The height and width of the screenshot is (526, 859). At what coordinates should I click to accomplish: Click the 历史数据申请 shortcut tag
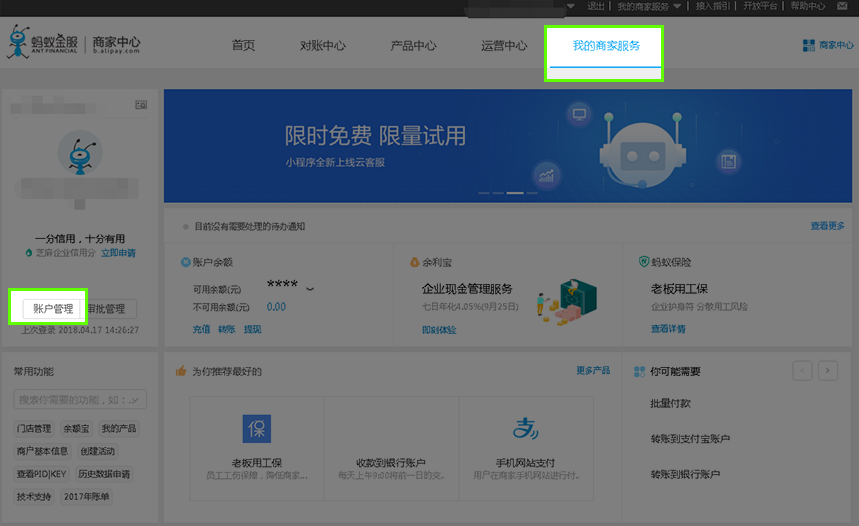click(x=104, y=474)
